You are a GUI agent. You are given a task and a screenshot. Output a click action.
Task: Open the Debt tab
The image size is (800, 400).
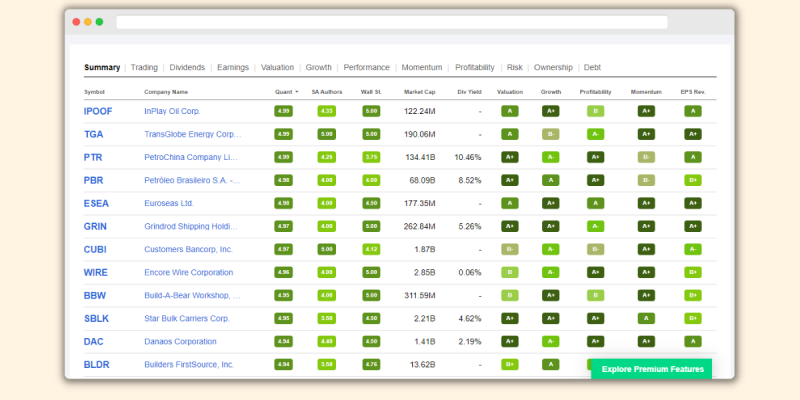592,67
